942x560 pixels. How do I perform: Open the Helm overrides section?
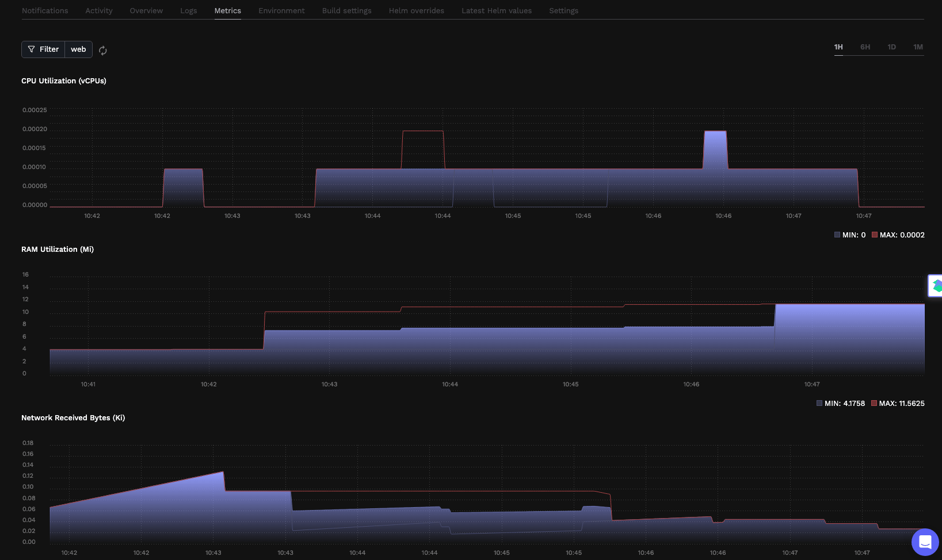[x=416, y=10]
